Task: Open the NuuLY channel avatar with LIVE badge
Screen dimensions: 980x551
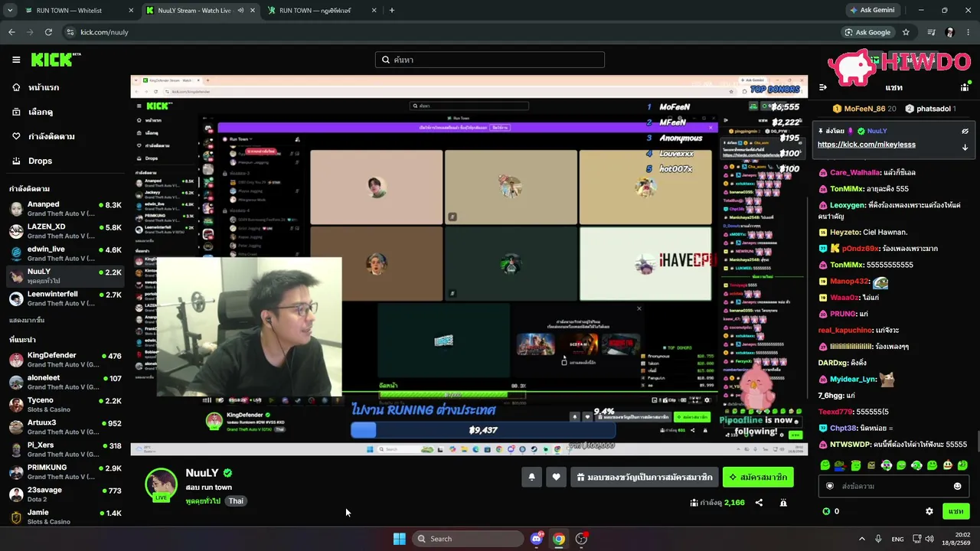Action: point(162,484)
